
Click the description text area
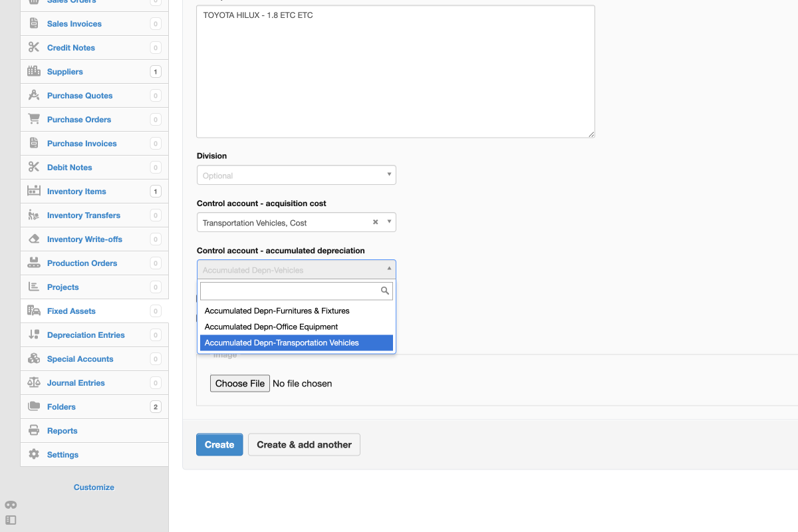(396, 71)
